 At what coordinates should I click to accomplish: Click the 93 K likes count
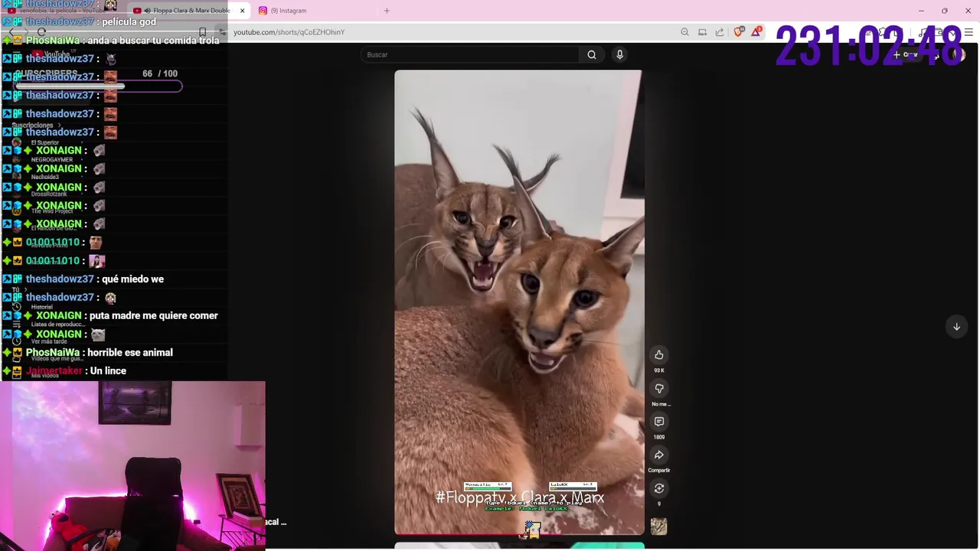[658, 370]
